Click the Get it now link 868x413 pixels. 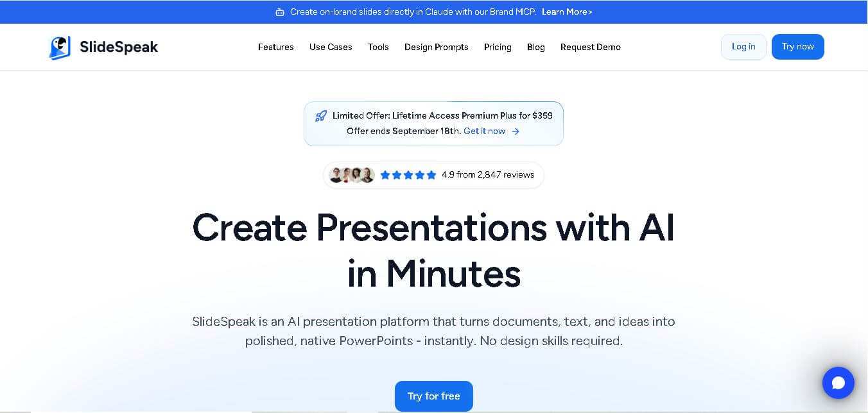tap(484, 131)
